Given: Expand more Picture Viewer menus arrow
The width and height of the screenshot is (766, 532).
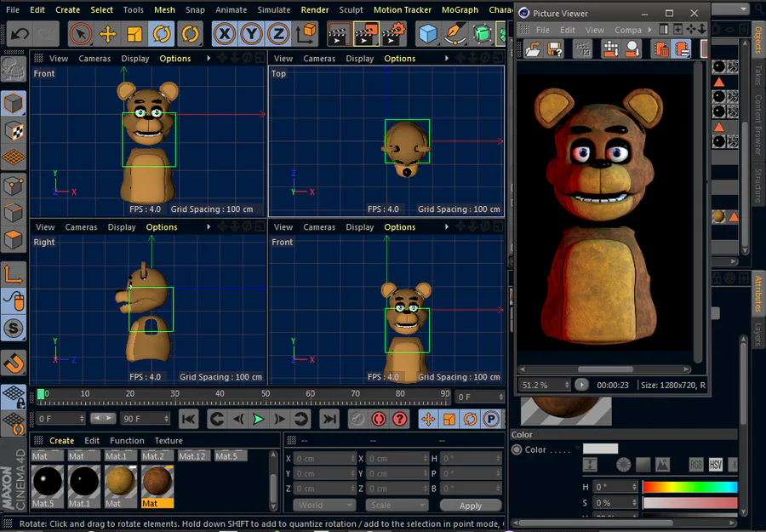Looking at the screenshot, I should 649,30.
